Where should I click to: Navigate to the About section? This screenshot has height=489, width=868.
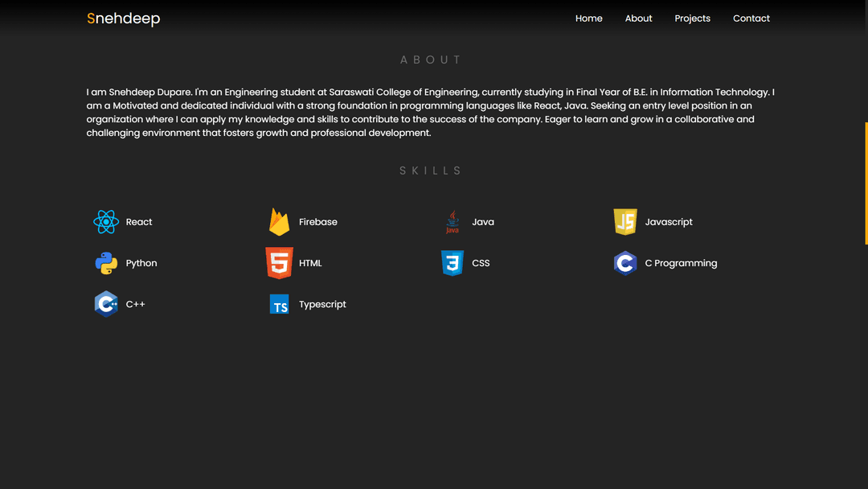click(x=638, y=18)
